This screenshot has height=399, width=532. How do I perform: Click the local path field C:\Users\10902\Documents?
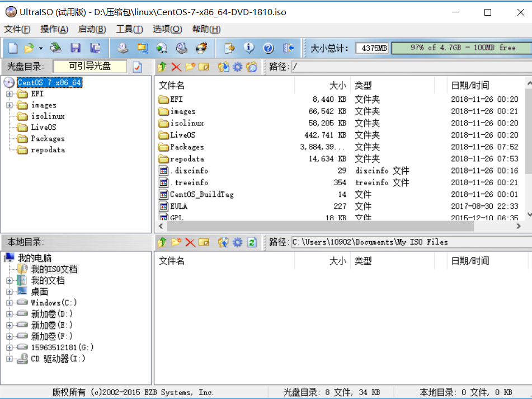coord(411,242)
